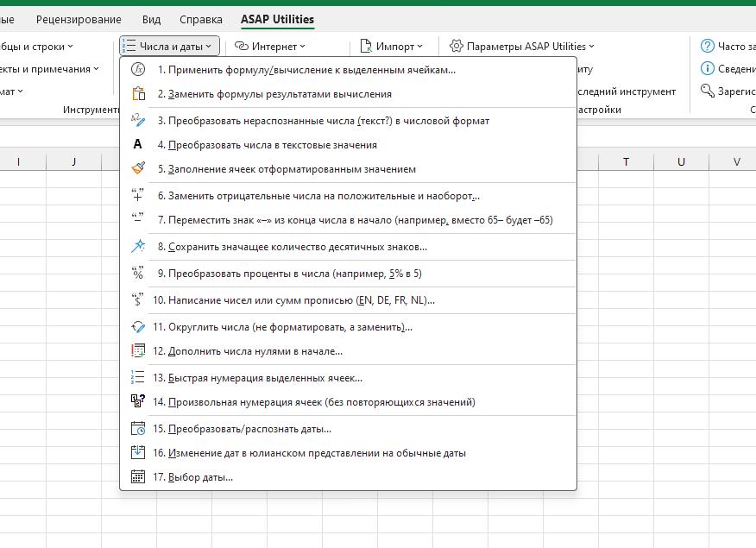Choose Написание чисел или сумм прописью
The image size is (756, 548).
[x=293, y=300]
